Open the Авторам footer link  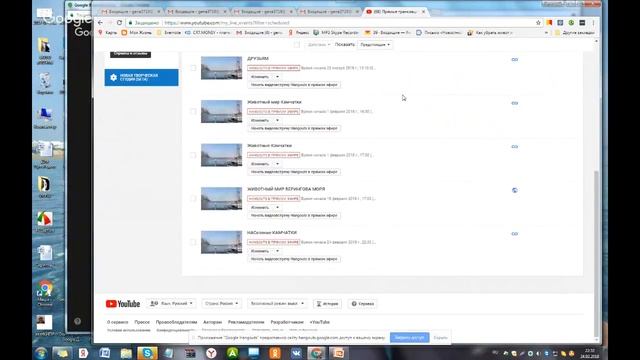tap(212, 322)
